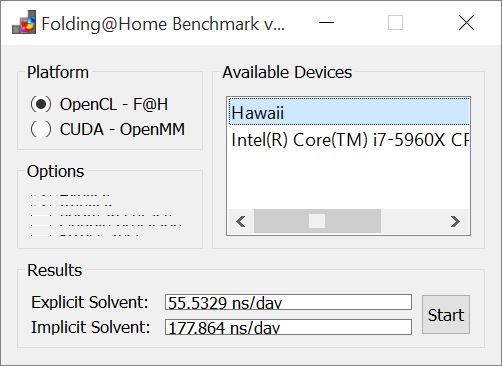
Task: Toggle the first checkbox in the Options group
Action: (41, 195)
